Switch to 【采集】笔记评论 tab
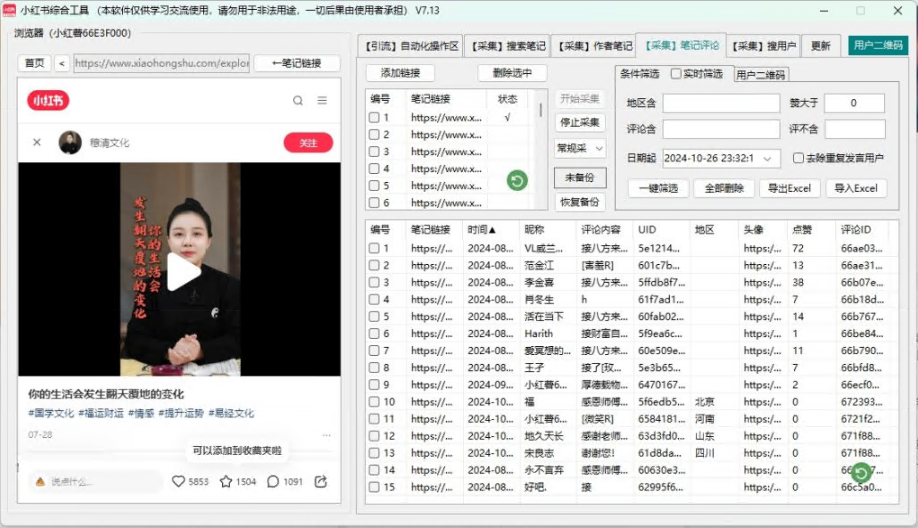This screenshot has width=918, height=528. 681,45
